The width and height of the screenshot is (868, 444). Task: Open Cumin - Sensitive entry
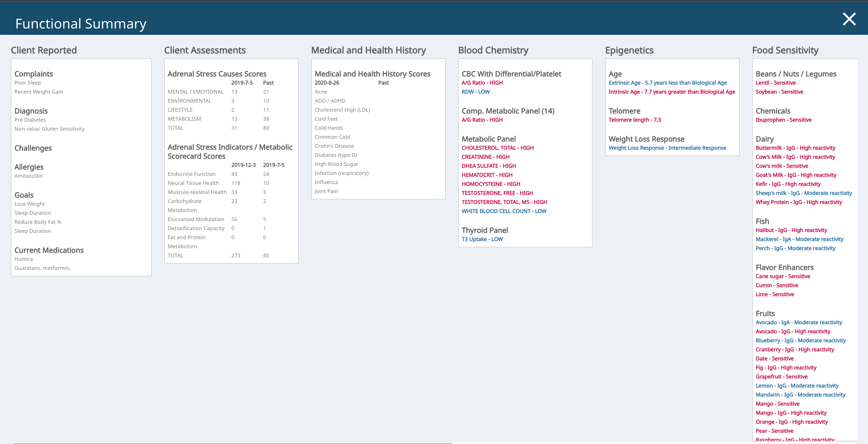pyautogui.click(x=777, y=285)
